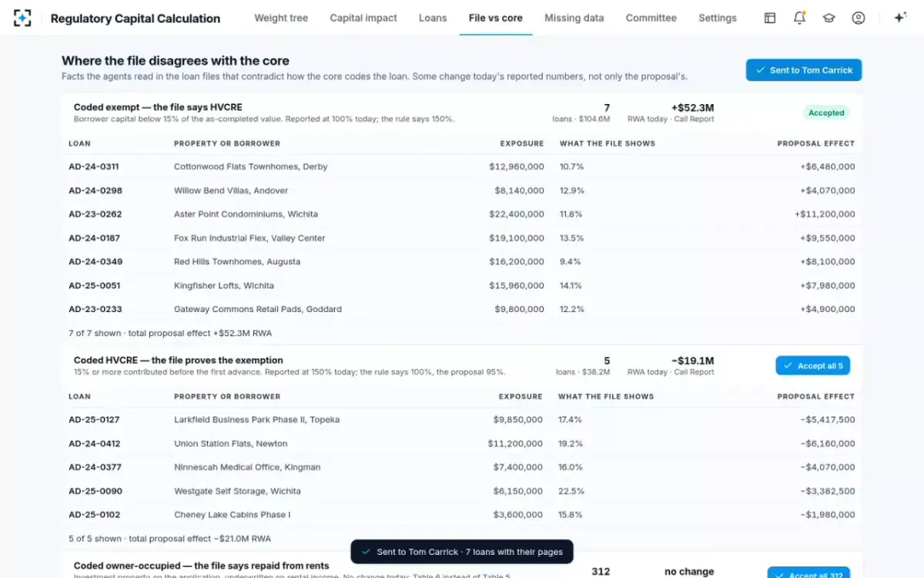Open loan AD-24-0187
Screen dimensions: 924x578
(x=94, y=238)
